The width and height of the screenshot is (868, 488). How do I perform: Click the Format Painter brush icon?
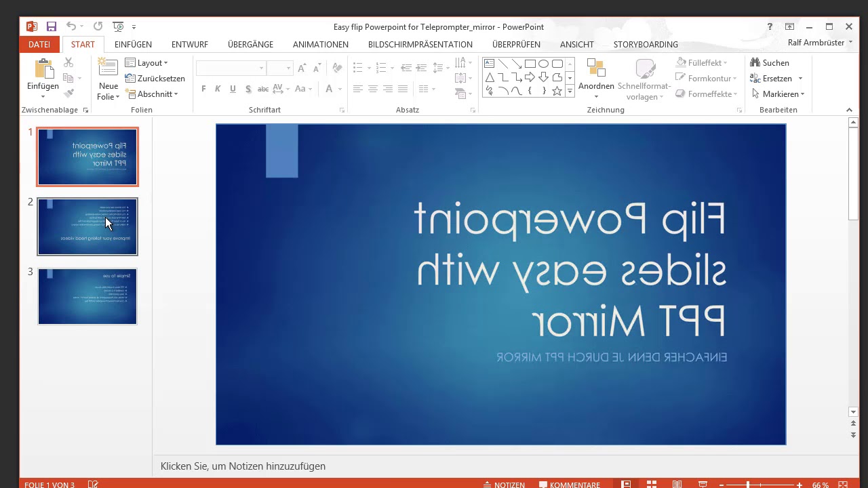[68, 94]
